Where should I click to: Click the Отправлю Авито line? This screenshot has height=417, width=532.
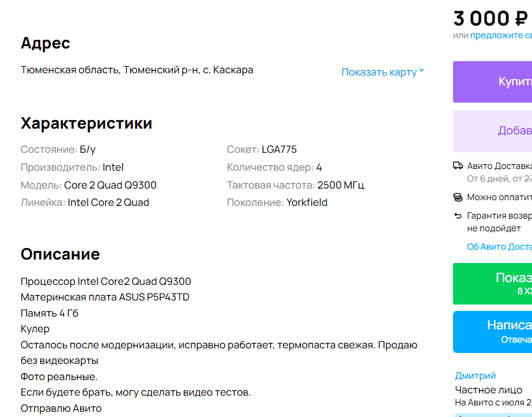(61, 408)
